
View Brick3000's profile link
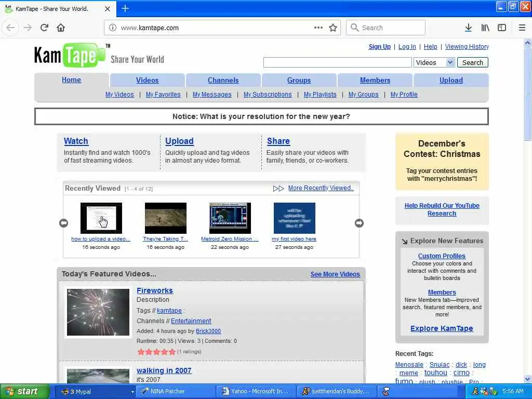pyautogui.click(x=208, y=331)
